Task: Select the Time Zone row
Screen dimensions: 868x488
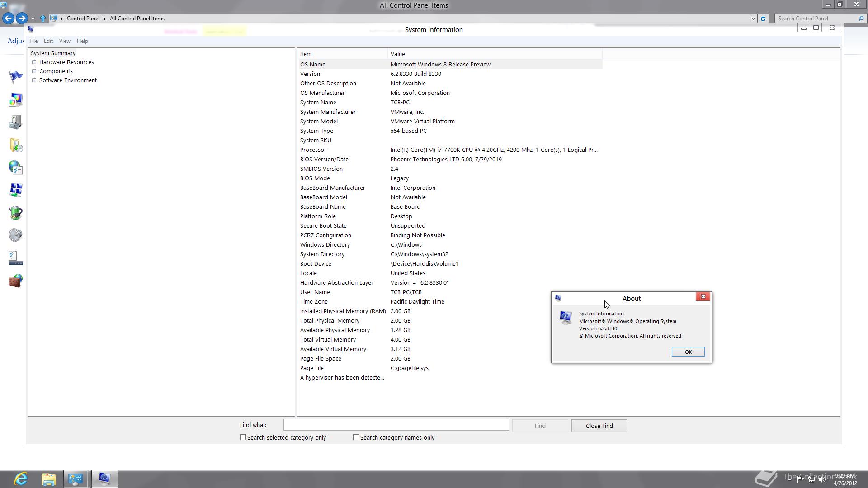Action: [x=450, y=301]
